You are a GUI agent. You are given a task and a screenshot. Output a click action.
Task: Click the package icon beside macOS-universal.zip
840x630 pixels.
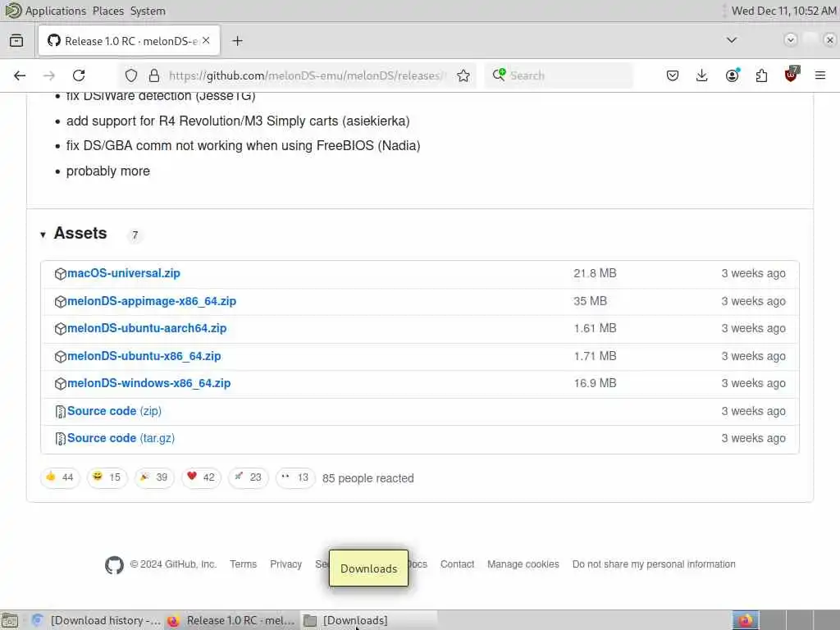coord(61,274)
